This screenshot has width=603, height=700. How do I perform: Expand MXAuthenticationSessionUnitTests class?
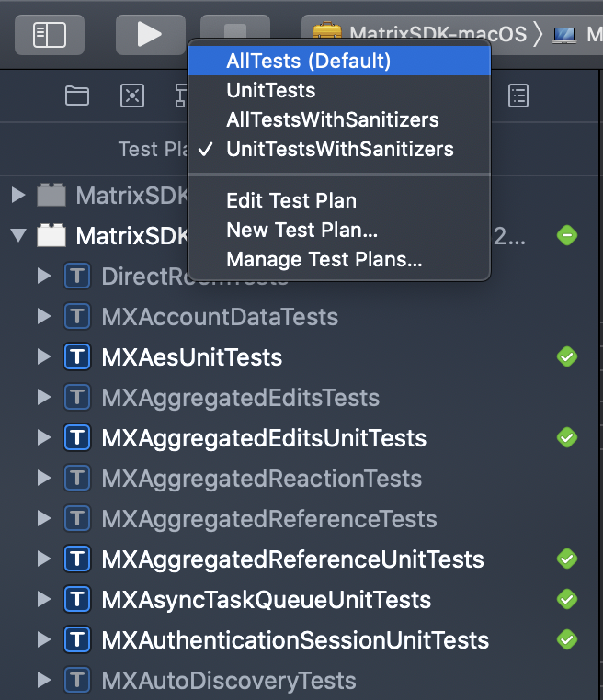click(x=44, y=639)
